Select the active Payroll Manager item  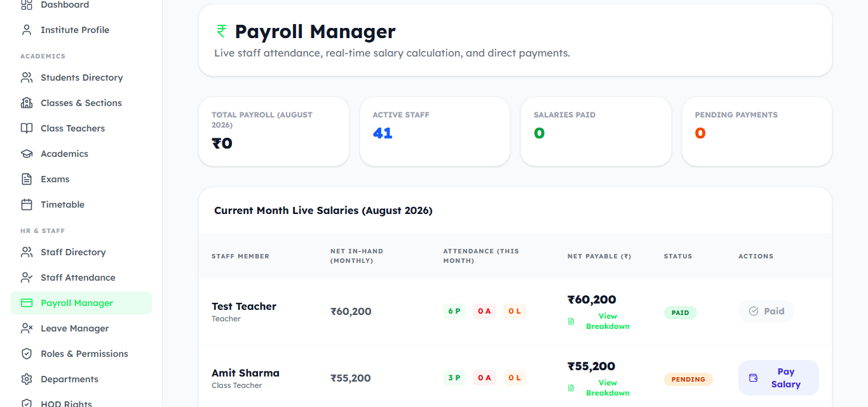[x=81, y=303]
